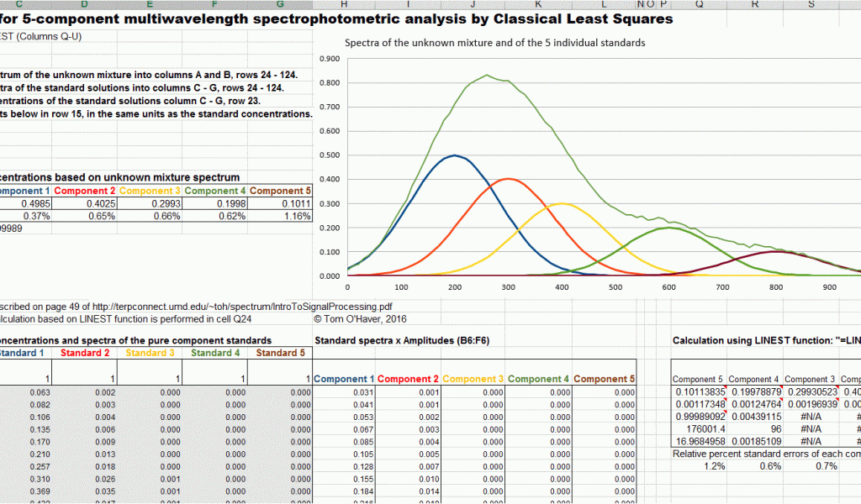
Task: Click the 0.900 y-axis label
Action: click(x=330, y=59)
